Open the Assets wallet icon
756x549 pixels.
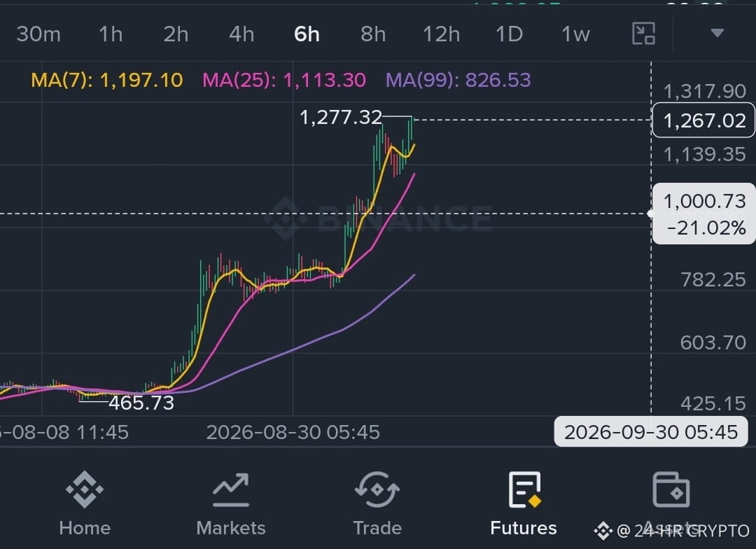[671, 489]
